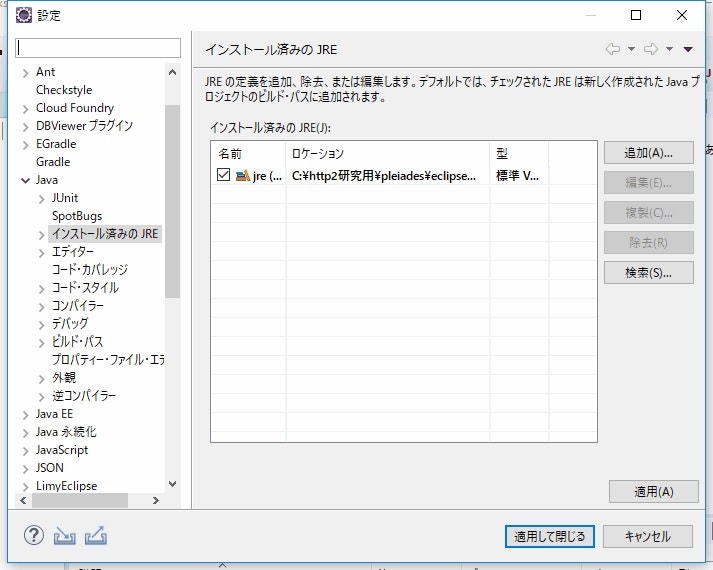This screenshot has height=570, width=713.
Task: Select プロパティー・ファイル entry in the tree
Action: tap(108, 360)
